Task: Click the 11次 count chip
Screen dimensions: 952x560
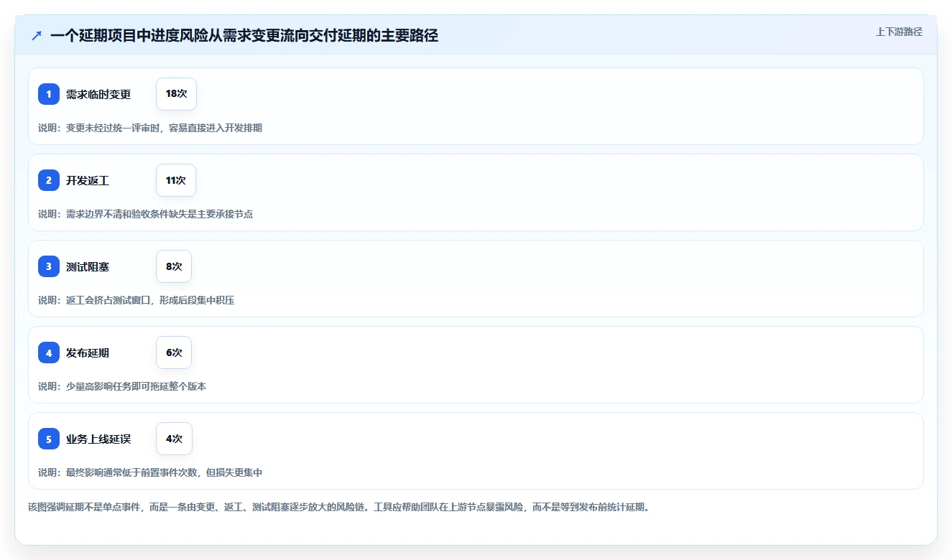Action: pyautogui.click(x=176, y=180)
